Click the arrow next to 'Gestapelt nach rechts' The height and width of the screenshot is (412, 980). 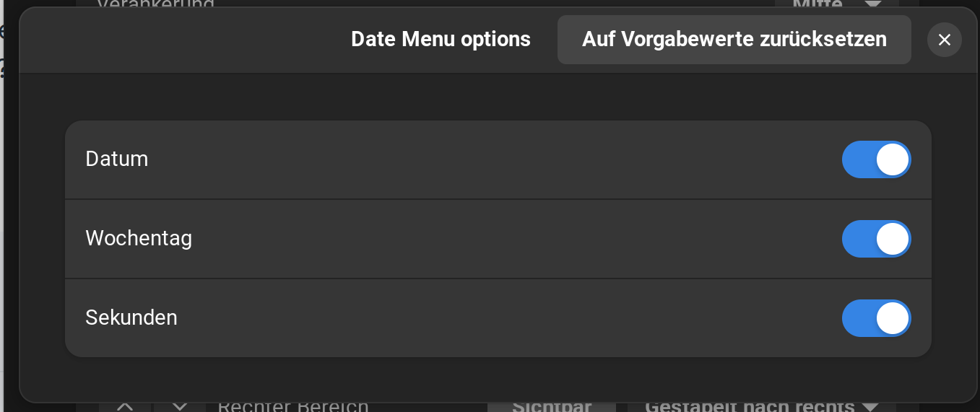(870, 408)
